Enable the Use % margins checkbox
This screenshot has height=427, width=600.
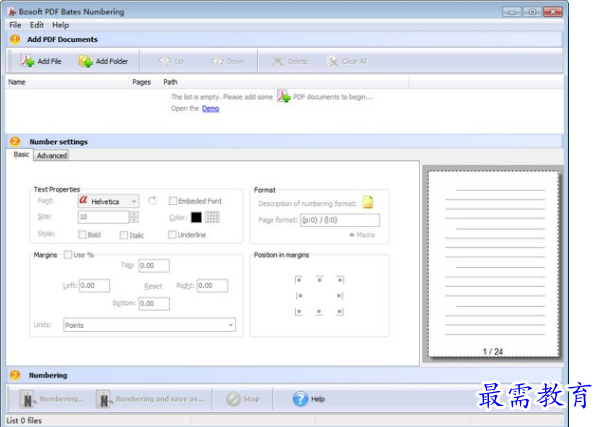point(68,254)
